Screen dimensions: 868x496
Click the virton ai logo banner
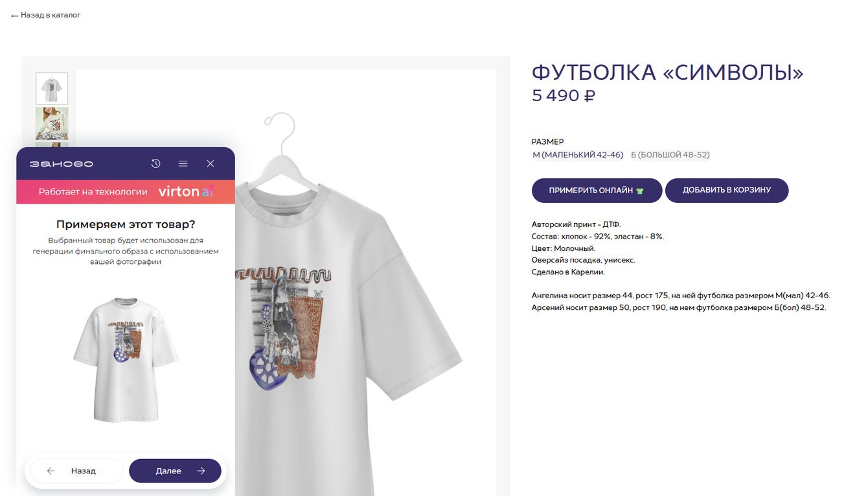click(x=126, y=192)
